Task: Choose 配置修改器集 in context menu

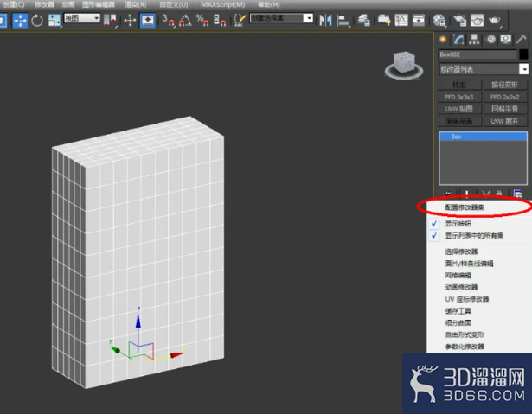Action: coord(479,207)
